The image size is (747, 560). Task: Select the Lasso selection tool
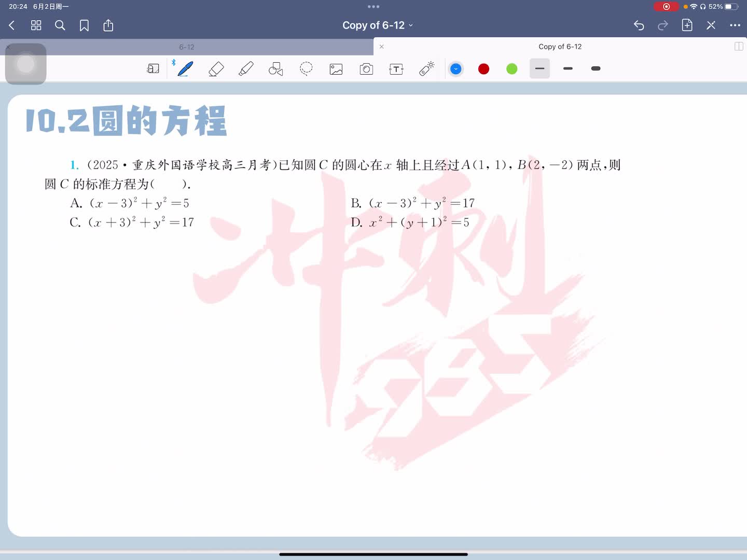pos(306,69)
